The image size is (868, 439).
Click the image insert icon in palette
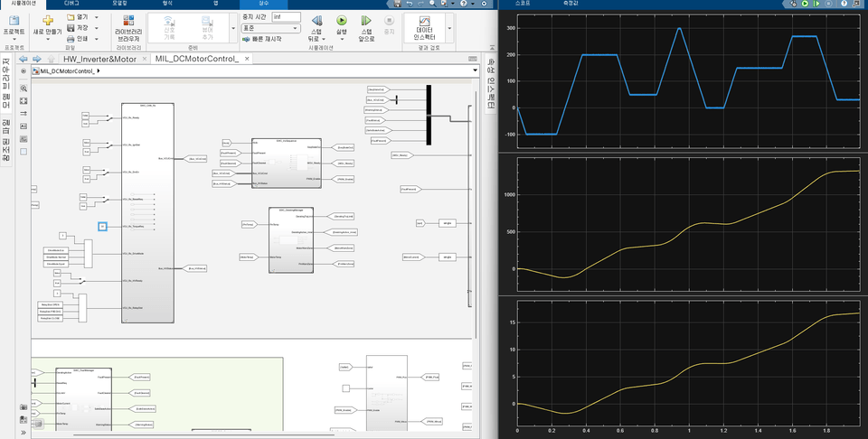(x=24, y=139)
